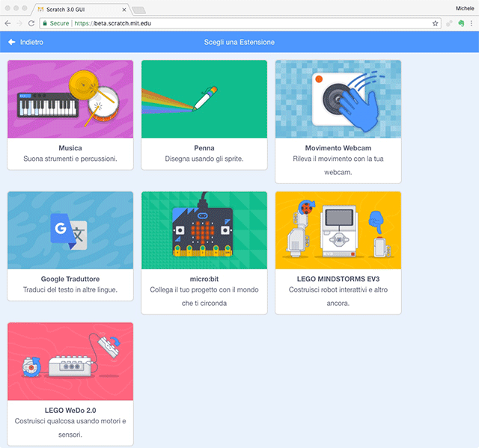The width and height of the screenshot is (479, 448).
Task: Click the Musica title text
Action: point(70,148)
